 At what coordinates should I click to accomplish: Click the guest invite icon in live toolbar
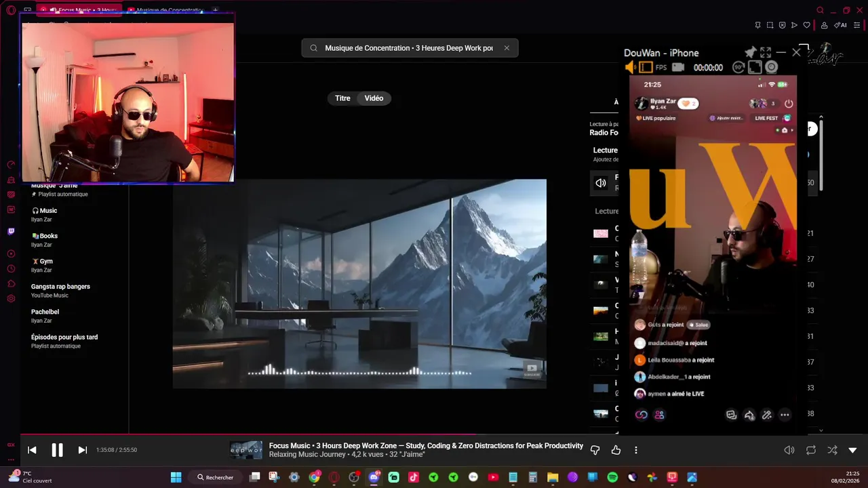coord(659,415)
